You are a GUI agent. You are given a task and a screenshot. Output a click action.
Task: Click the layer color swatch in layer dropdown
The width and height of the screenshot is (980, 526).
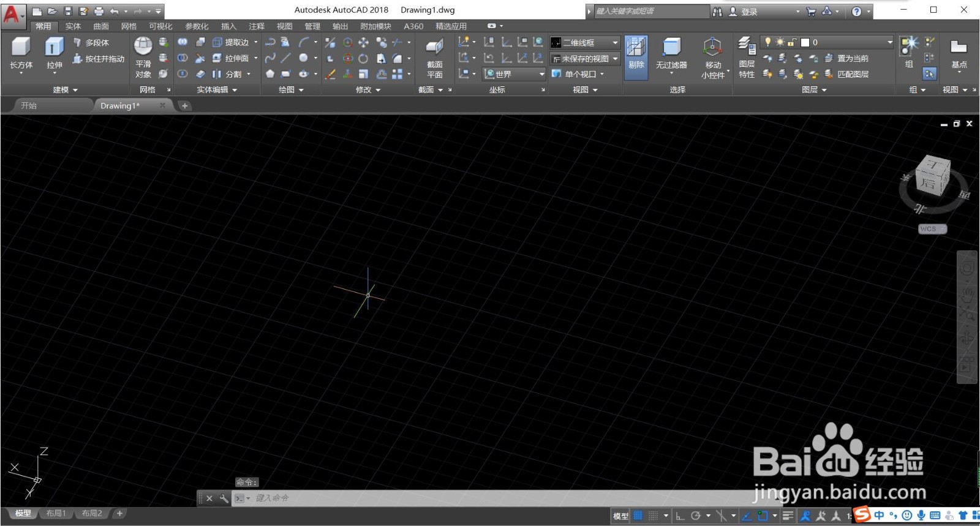tap(805, 42)
